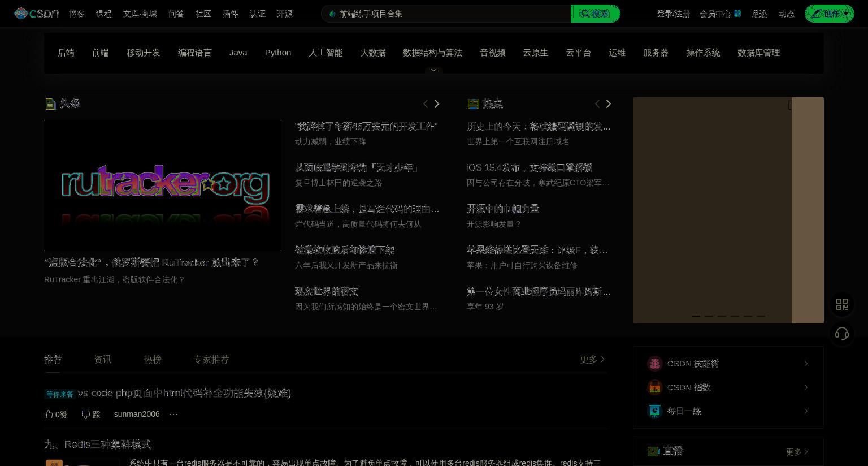Viewport: 868px width, 466px height.
Task: Open article 现实世界的密文
Action: tap(327, 291)
